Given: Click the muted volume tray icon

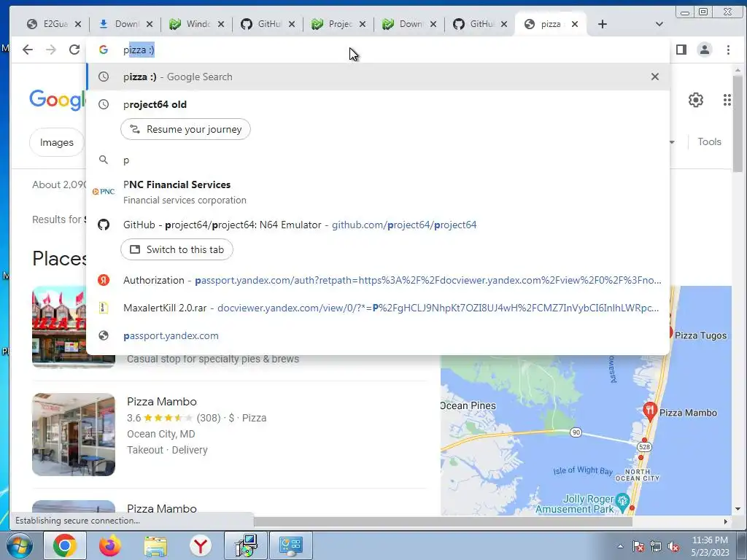Looking at the screenshot, I should 673,547.
